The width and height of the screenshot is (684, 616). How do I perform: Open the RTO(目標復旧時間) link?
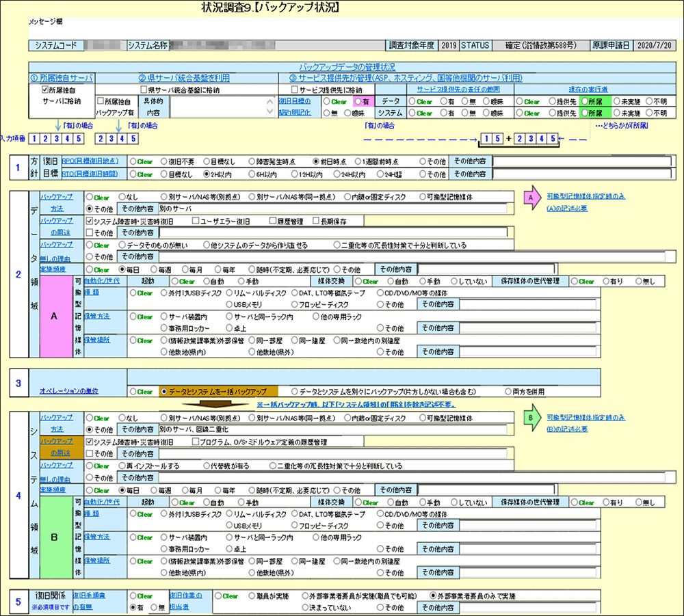pyautogui.click(x=90, y=174)
